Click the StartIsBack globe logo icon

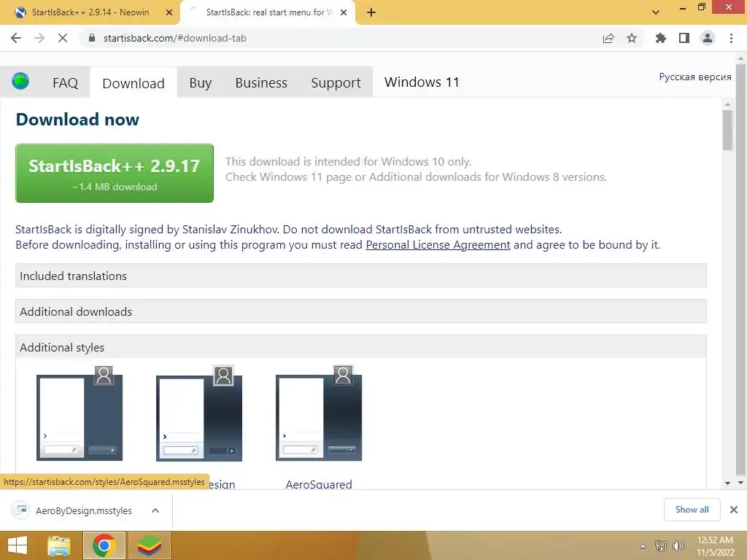[x=20, y=82]
